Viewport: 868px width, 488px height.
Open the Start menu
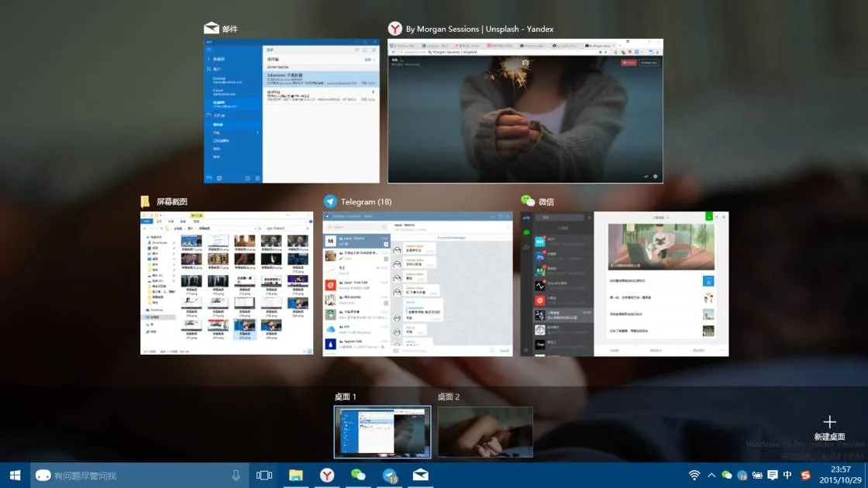coord(15,476)
